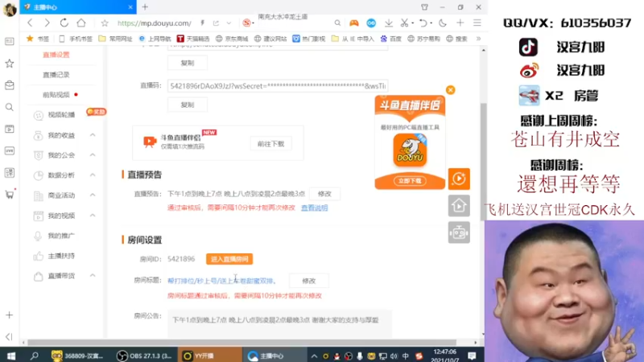Go back using browser back arrow
The width and height of the screenshot is (644, 362).
30,23
